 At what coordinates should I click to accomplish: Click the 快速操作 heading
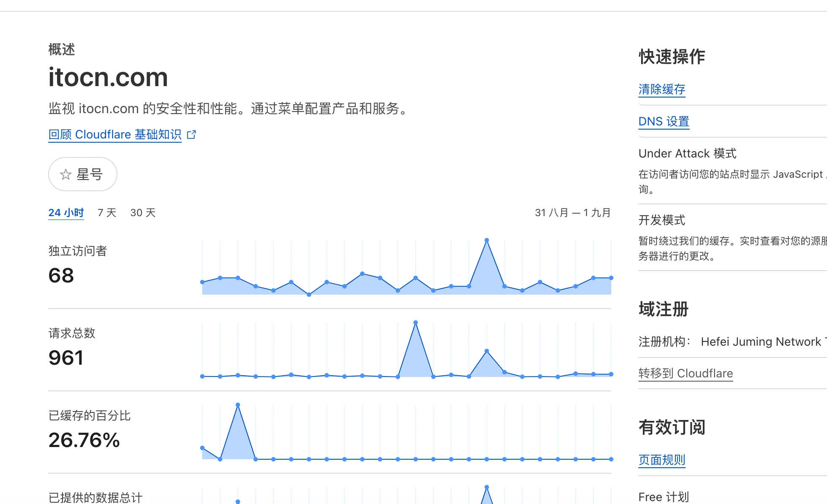pyautogui.click(x=672, y=57)
